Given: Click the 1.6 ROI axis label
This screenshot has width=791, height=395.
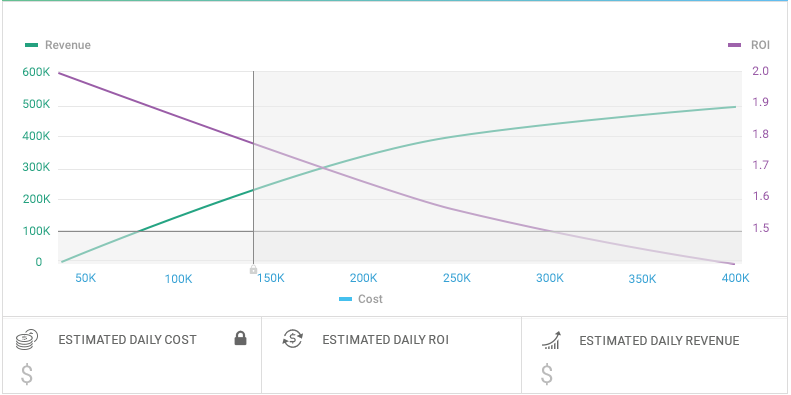Looking at the screenshot, I should [x=760, y=196].
